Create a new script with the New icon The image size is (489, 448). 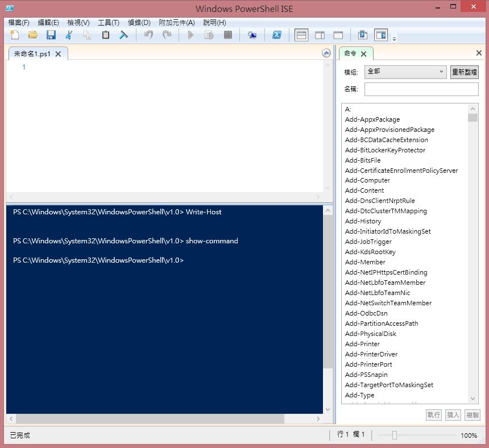(15, 35)
